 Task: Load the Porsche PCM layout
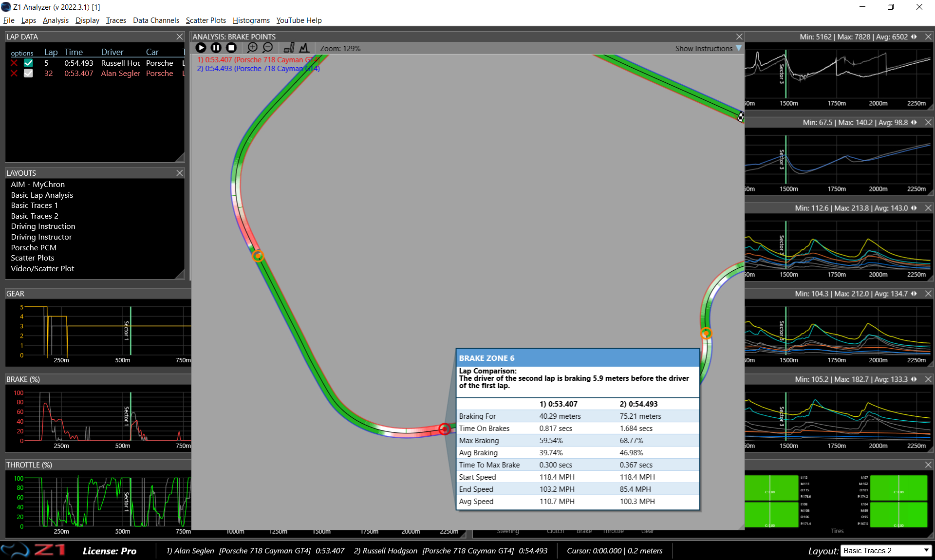coord(34,247)
